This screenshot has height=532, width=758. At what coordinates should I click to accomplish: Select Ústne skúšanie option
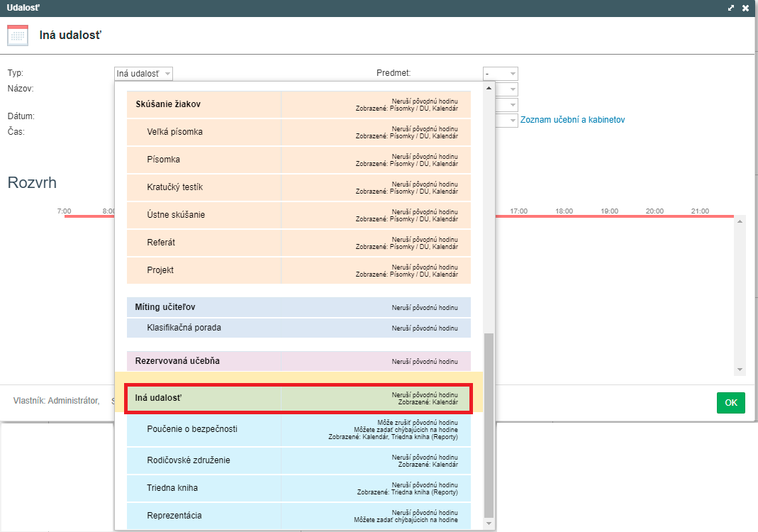[x=299, y=215]
